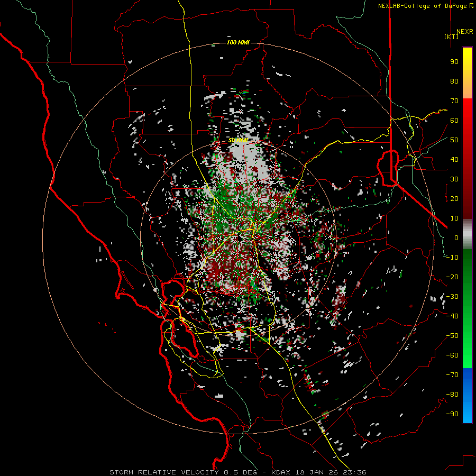Click the -60 scale value
Viewport: 476px width, 476px height.
pos(452,355)
